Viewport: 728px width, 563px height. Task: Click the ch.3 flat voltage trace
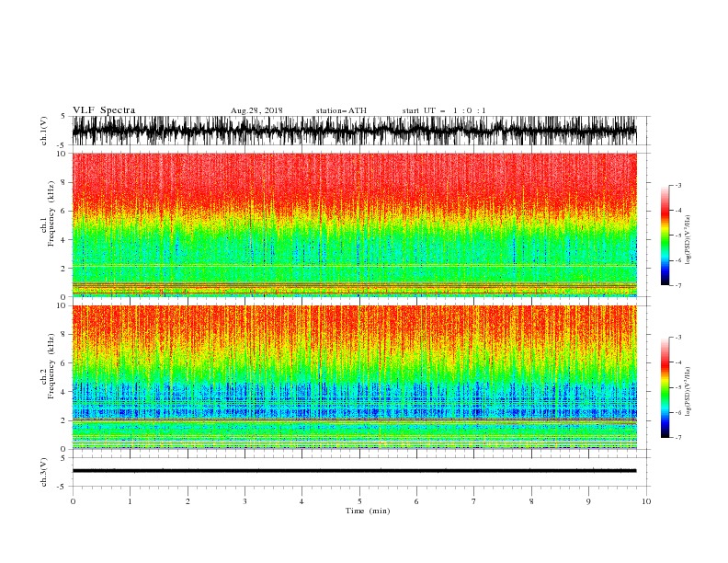(354, 471)
